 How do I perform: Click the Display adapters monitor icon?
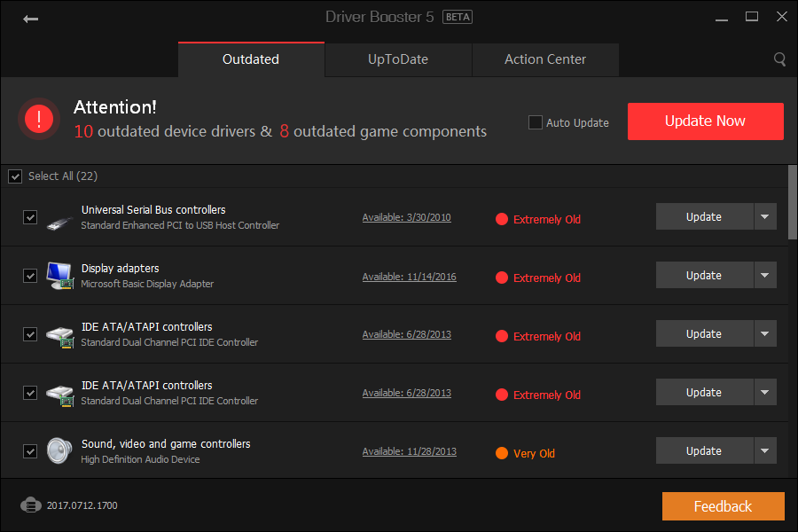tap(59, 276)
